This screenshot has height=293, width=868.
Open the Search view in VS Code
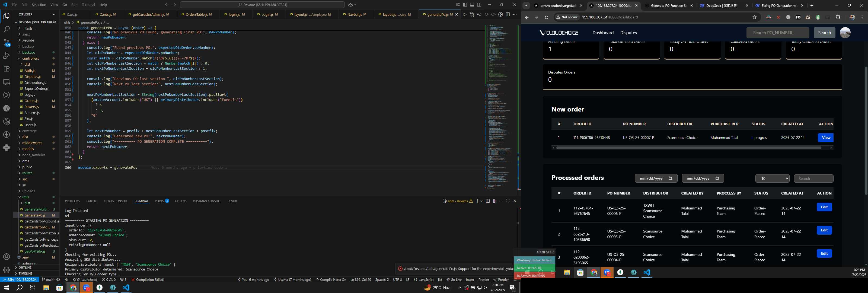click(x=7, y=29)
